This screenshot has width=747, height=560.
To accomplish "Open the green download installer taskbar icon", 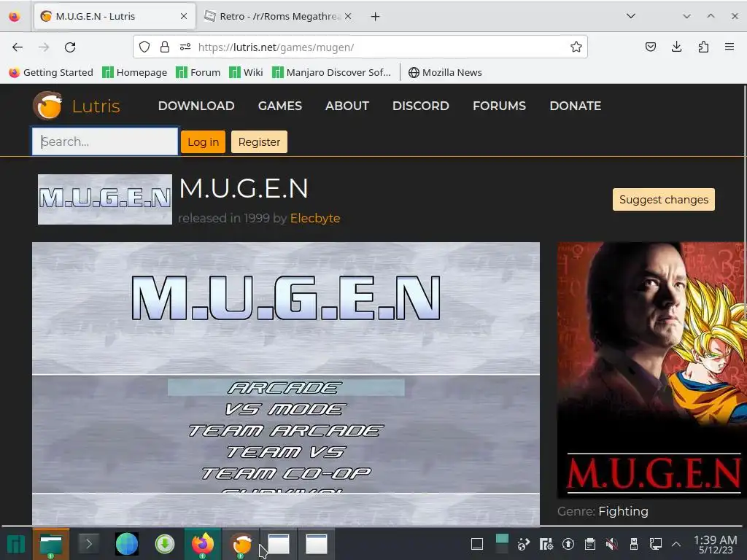I will coord(165,544).
